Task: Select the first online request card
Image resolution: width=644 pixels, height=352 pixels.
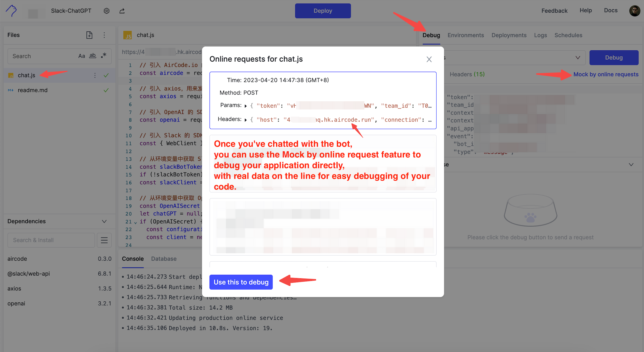Action: [x=323, y=100]
